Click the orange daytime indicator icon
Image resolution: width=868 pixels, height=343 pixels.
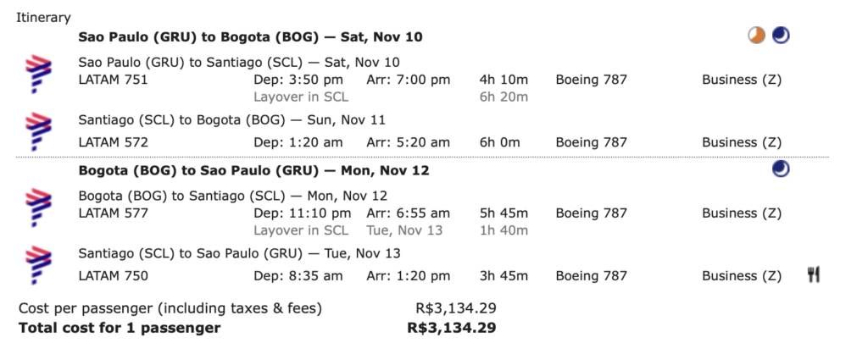(x=756, y=36)
